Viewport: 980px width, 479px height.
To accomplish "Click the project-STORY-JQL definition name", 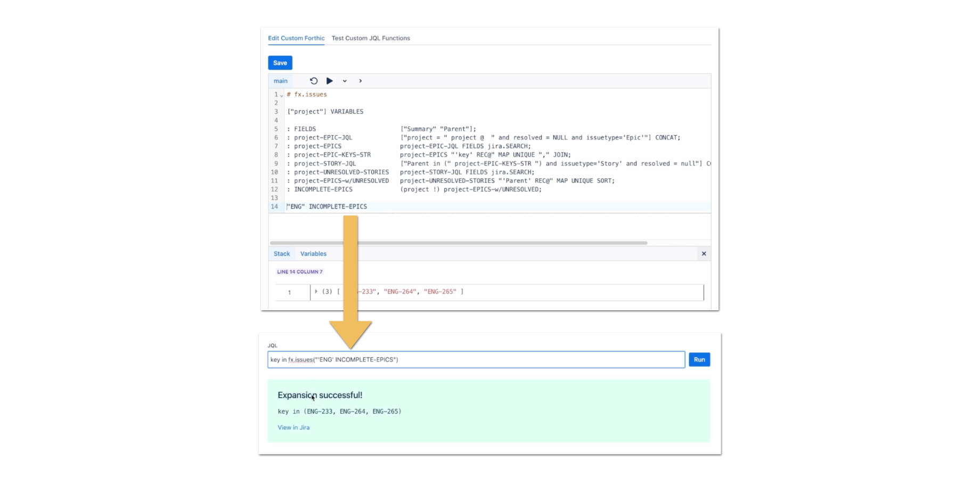I will pyautogui.click(x=325, y=163).
